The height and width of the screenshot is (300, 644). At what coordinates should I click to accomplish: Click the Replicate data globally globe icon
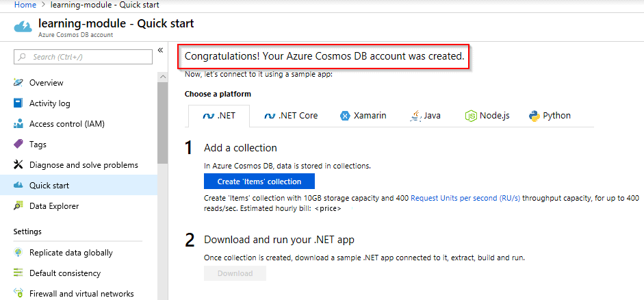click(x=18, y=253)
